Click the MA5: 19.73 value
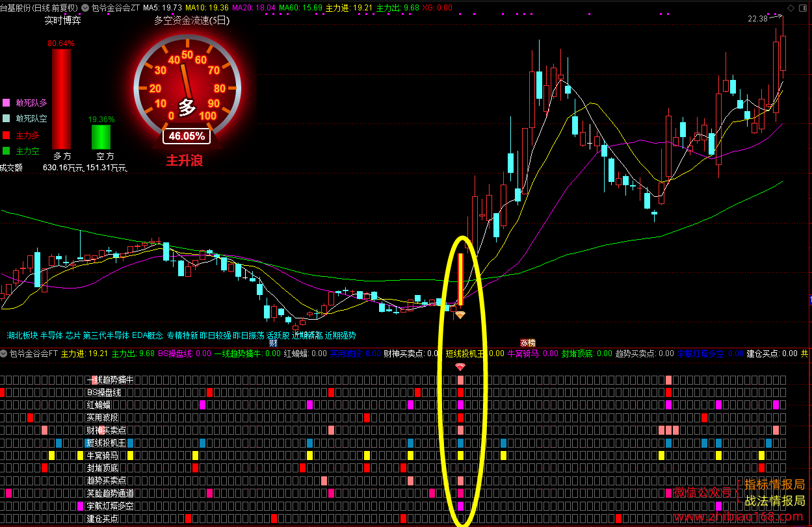 coord(163,8)
